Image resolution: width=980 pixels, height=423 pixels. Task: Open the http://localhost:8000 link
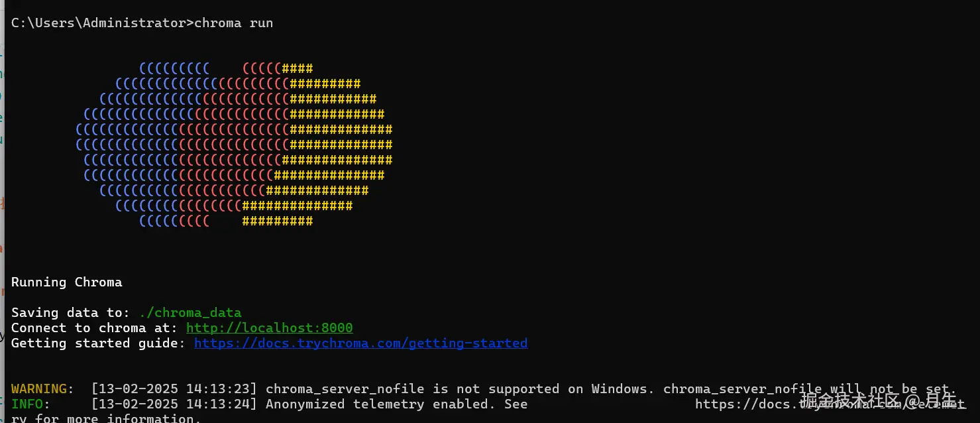click(269, 328)
